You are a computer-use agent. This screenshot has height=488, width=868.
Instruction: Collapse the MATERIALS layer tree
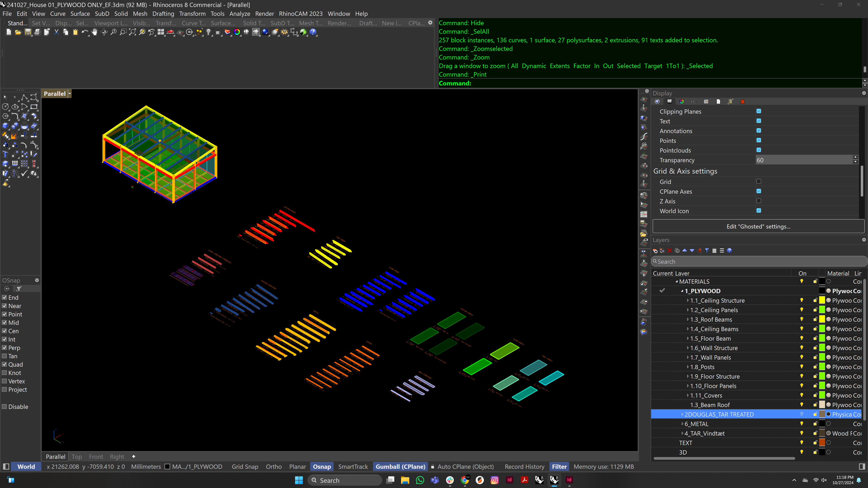(677, 282)
